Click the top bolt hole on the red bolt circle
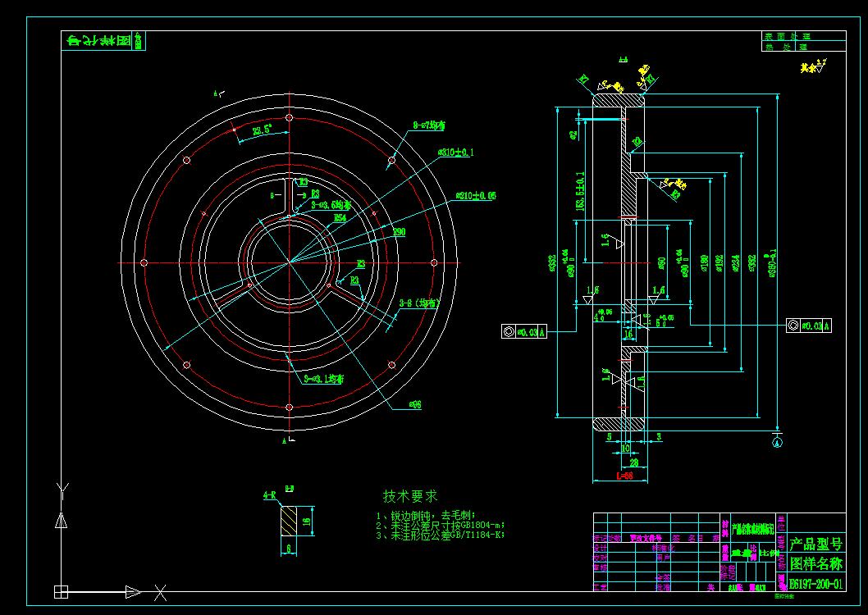The image size is (868, 615). tap(289, 118)
